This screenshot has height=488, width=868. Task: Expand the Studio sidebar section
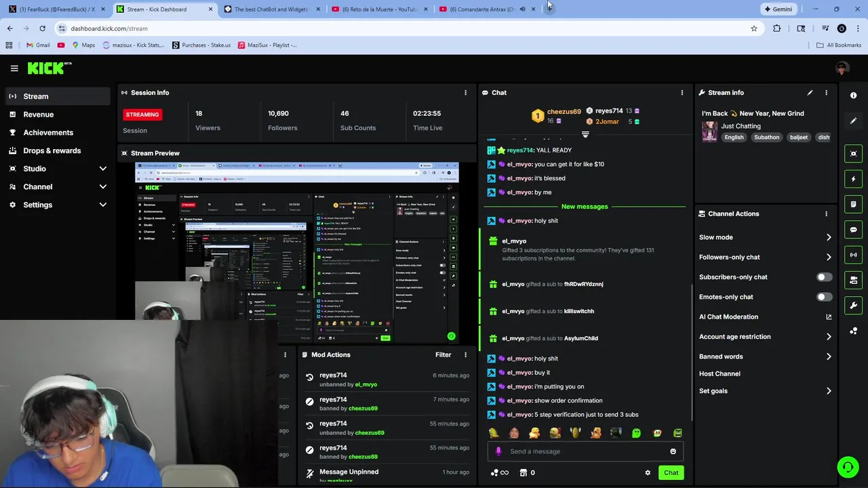pyautogui.click(x=103, y=169)
